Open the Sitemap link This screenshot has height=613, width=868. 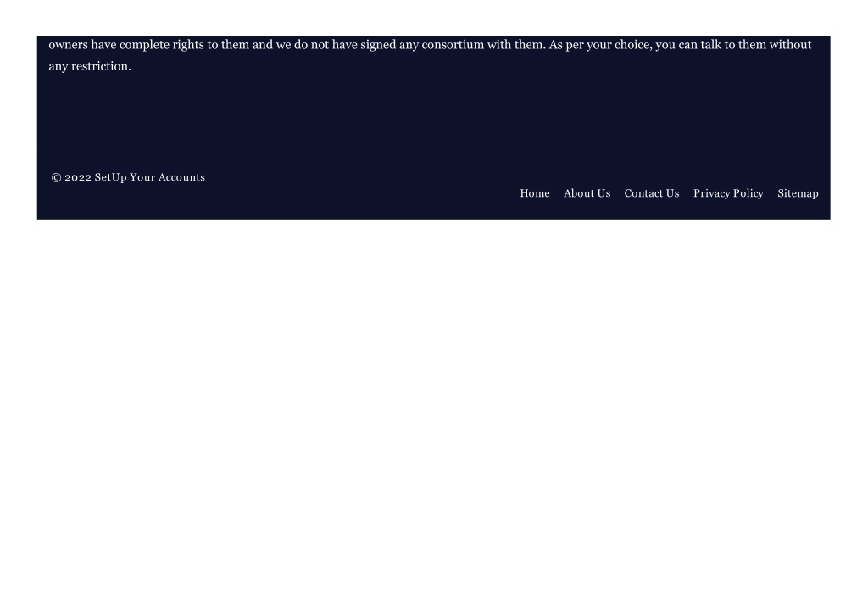coord(798,193)
